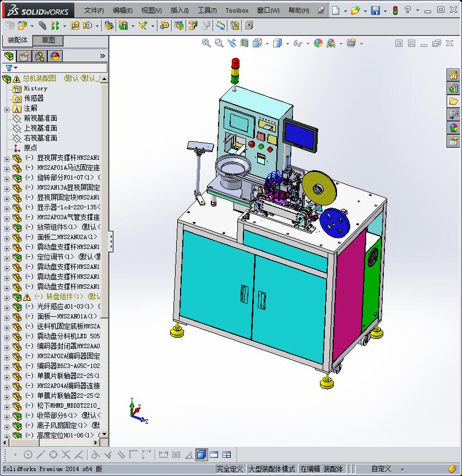
Task: Open the 编辑(E) menu
Action: [x=123, y=10]
